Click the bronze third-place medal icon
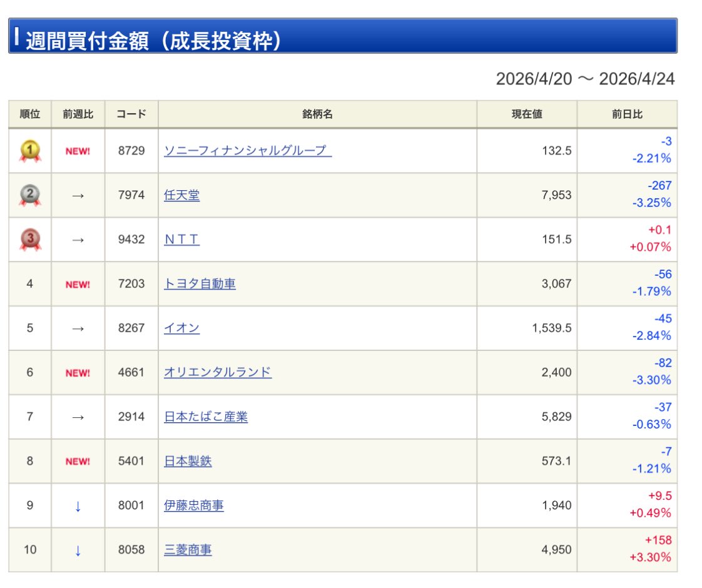Viewport: 702px width, 588px height. pos(30,240)
